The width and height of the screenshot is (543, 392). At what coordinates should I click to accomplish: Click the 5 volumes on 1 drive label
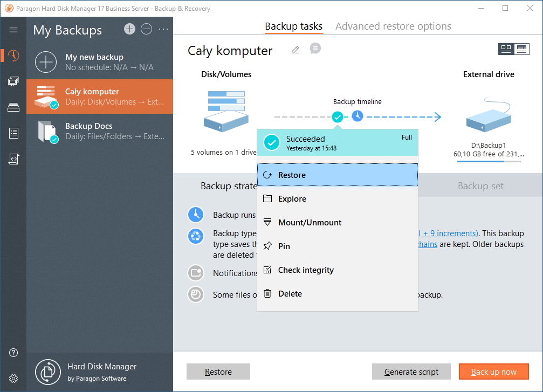224,153
